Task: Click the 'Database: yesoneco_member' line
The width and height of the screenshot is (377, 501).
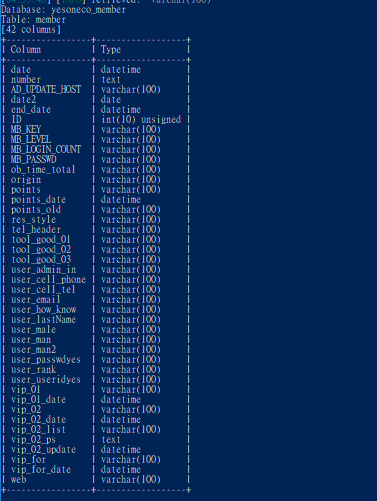Action: point(63,10)
